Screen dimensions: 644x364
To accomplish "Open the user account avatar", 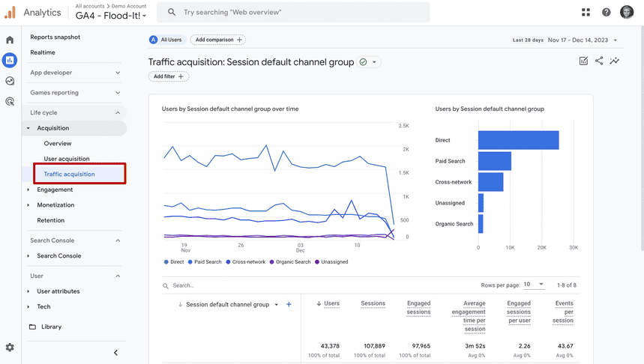I will [x=627, y=12].
